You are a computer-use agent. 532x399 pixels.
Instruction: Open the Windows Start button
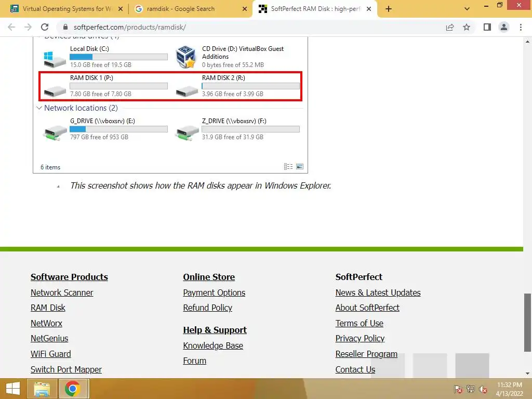tap(13, 389)
